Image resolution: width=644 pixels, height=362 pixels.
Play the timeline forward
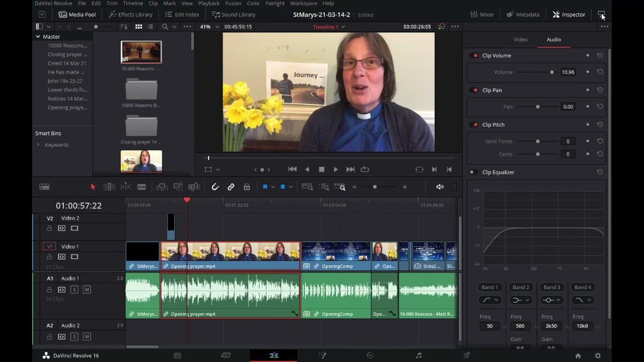pos(336,169)
